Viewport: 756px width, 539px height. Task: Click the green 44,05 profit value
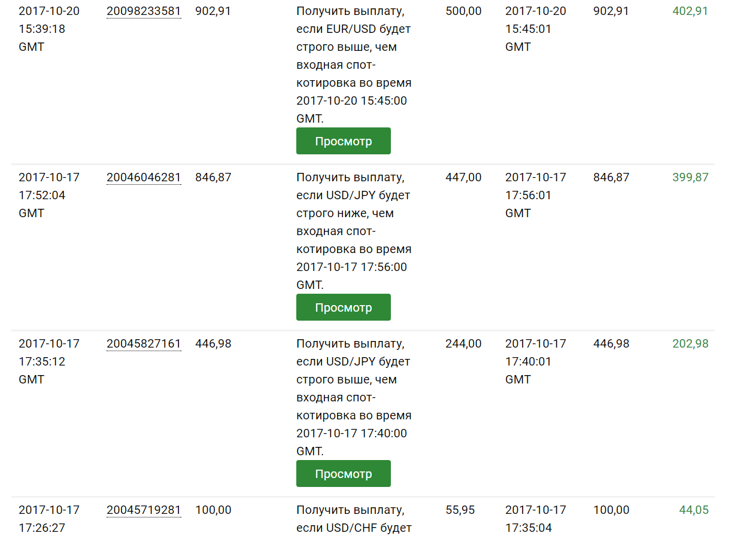coord(693,510)
